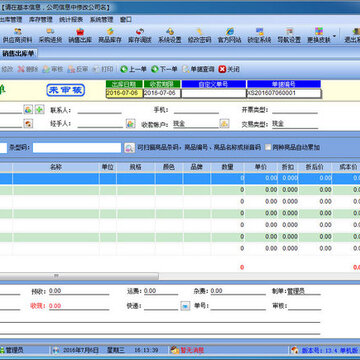Open the 统计报表 menu
The image size is (360, 360).
[x=71, y=19]
